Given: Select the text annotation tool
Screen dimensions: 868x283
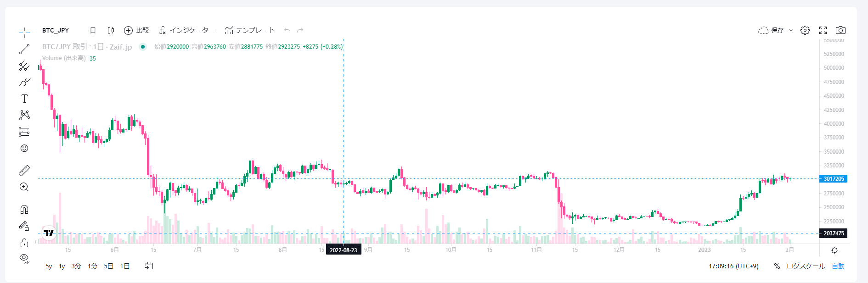Looking at the screenshot, I should [x=24, y=99].
